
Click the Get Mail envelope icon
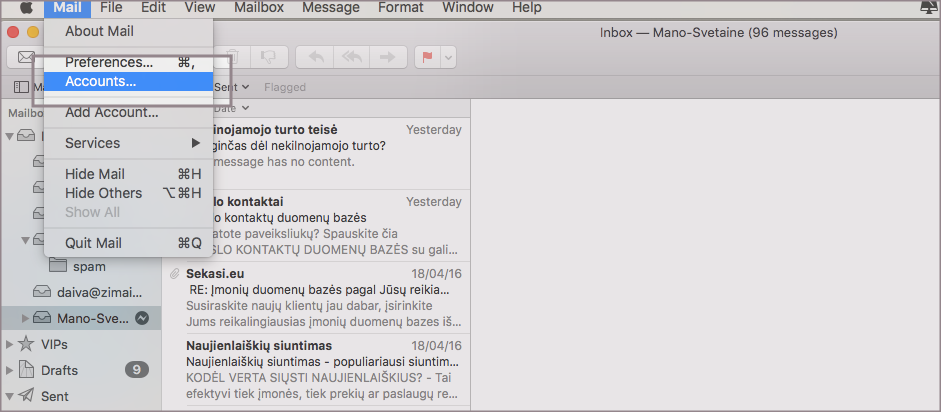[24, 57]
